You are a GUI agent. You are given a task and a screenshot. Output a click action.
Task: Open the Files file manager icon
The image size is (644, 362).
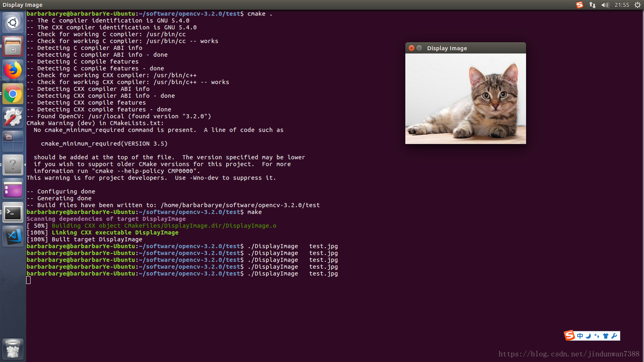coord(13,47)
